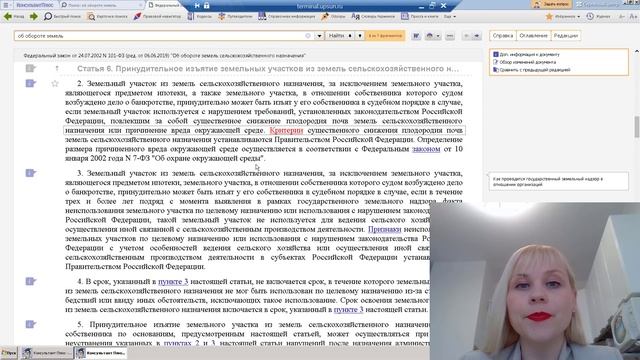
Task: Click the document vertical scrollbar thumb
Action: (x=636, y=127)
